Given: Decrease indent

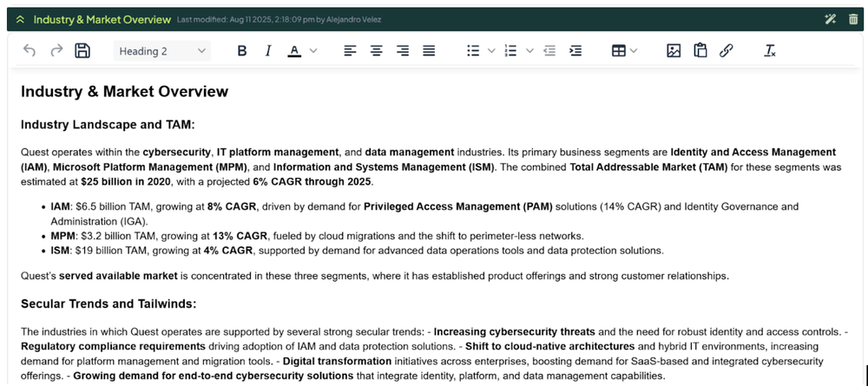Looking at the screenshot, I should pos(549,51).
